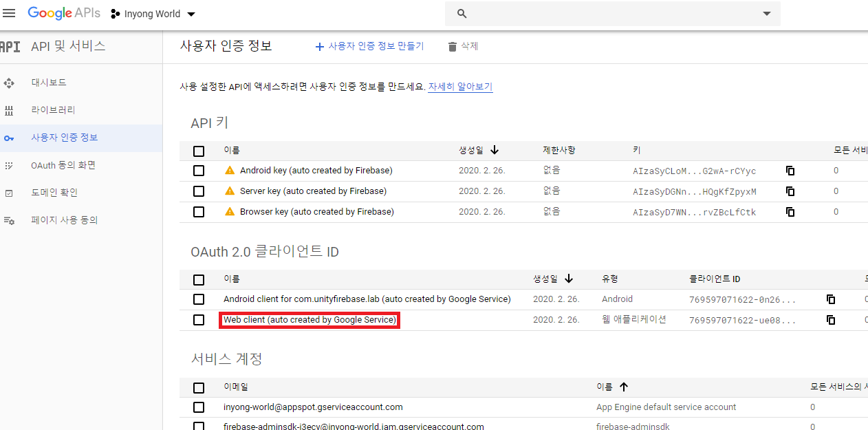Sort OAuth clients by 생성일 arrow
Image resolution: width=868 pixels, height=430 pixels.
[569, 279]
